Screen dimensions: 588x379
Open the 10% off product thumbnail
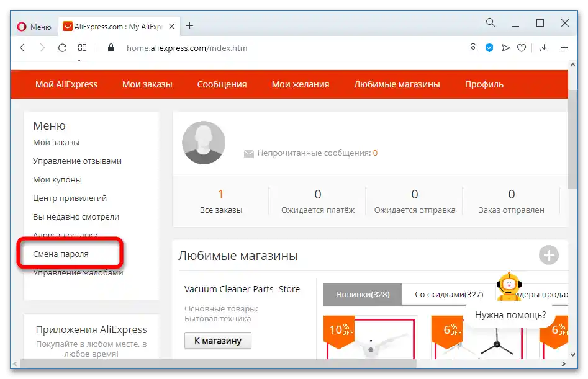pos(371,339)
